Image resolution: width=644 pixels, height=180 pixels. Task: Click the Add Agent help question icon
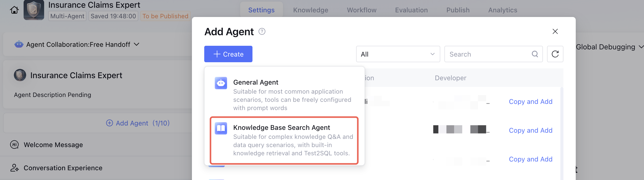[x=262, y=32]
